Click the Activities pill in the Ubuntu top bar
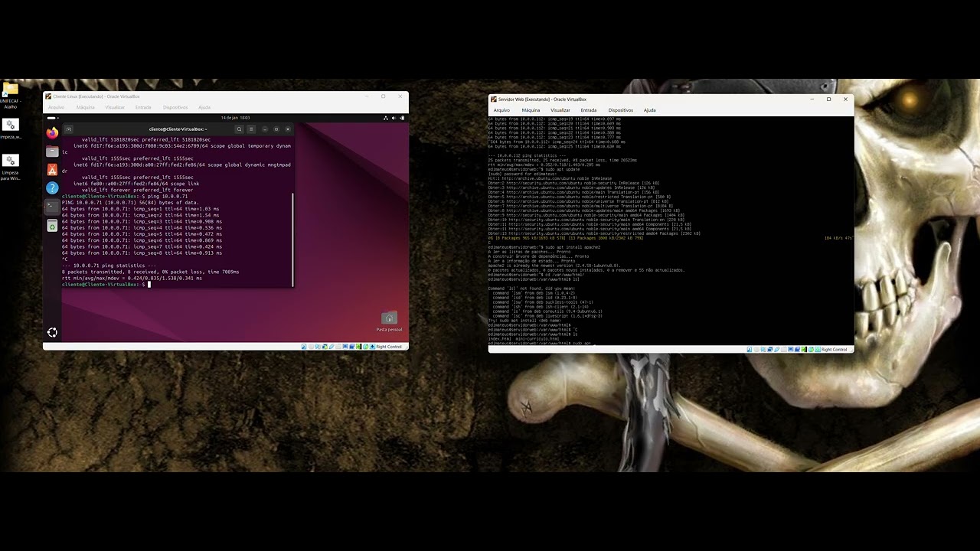 [x=52, y=118]
